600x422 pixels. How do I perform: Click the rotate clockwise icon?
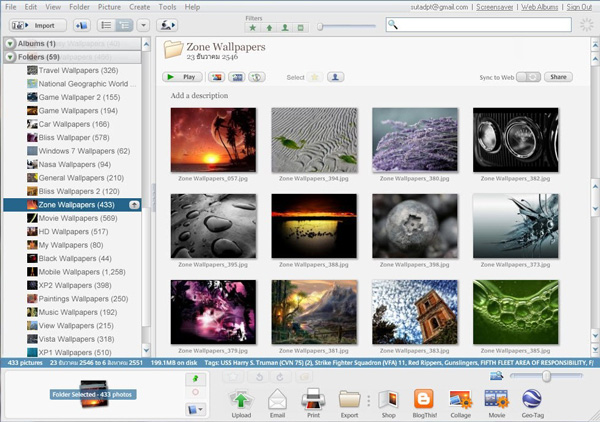click(280, 377)
